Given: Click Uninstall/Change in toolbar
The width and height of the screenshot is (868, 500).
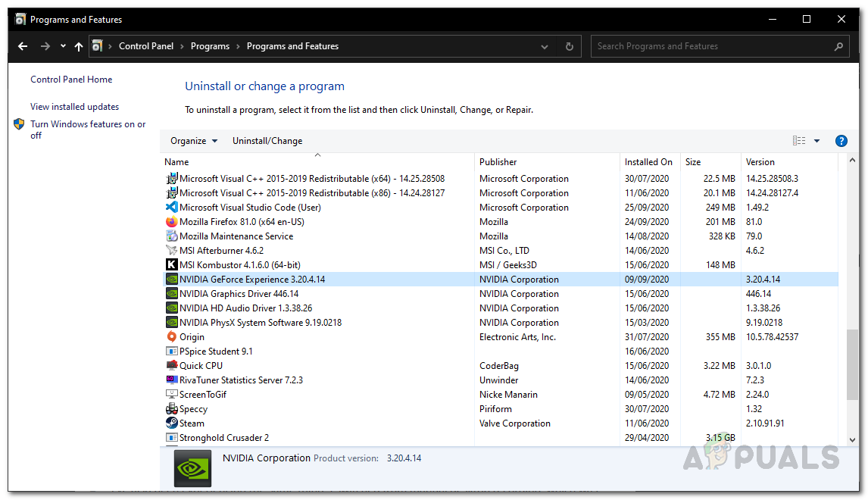Looking at the screenshot, I should point(267,141).
